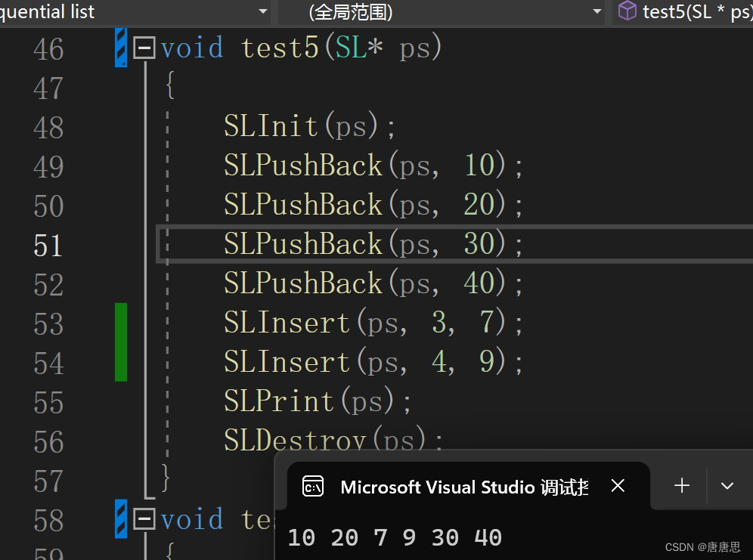This screenshot has height=560, width=753.
Task: Click line number 49 in the gutter
Action: pyautogui.click(x=48, y=167)
